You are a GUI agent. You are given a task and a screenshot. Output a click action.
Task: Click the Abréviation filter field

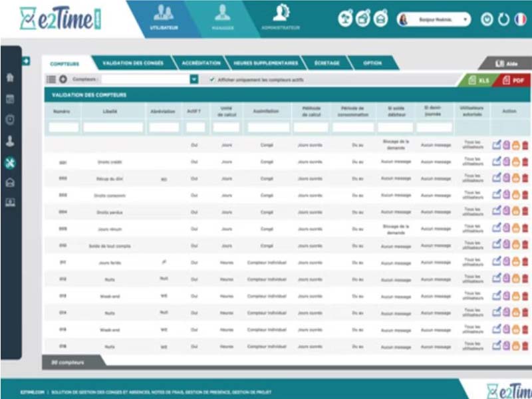[x=164, y=127]
